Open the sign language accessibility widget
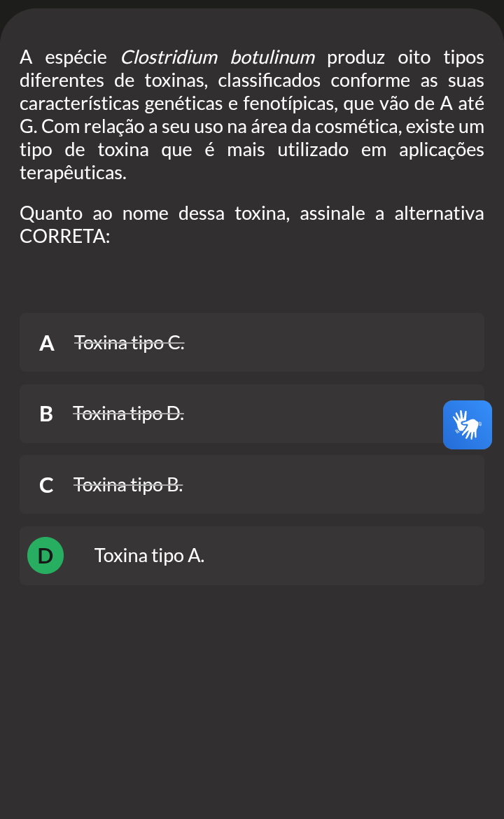Viewport: 504px width, 819px height. (x=467, y=425)
